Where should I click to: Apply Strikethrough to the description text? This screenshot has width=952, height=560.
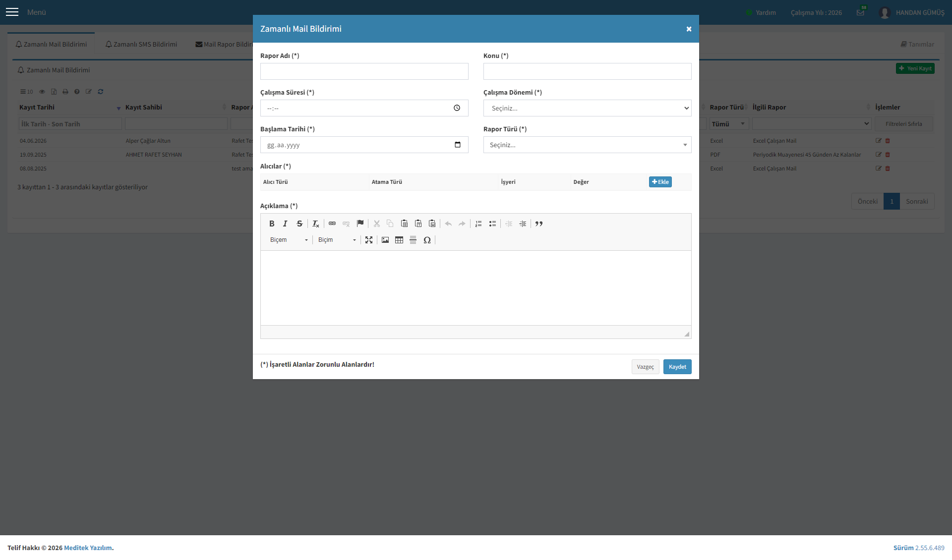(x=299, y=224)
